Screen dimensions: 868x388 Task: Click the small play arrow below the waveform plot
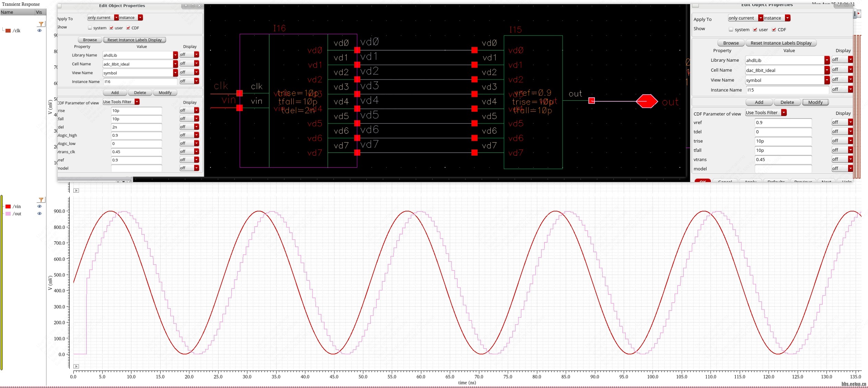(76, 366)
